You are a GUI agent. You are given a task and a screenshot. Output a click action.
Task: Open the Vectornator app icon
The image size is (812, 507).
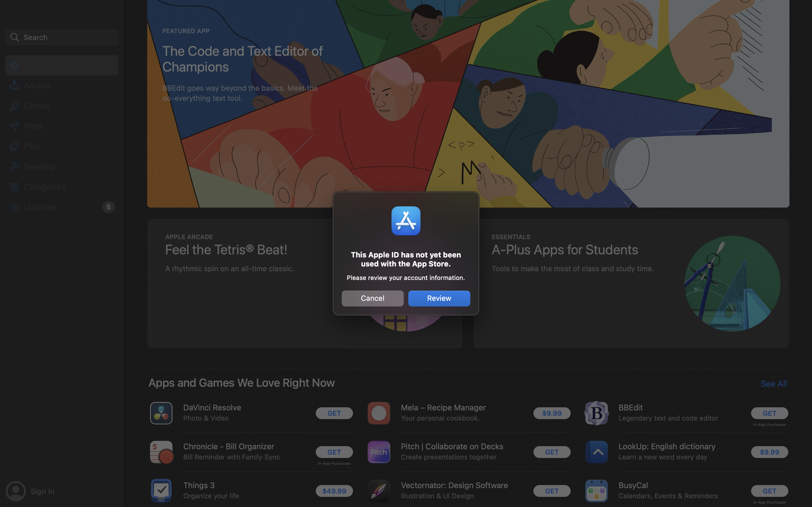coord(379,491)
